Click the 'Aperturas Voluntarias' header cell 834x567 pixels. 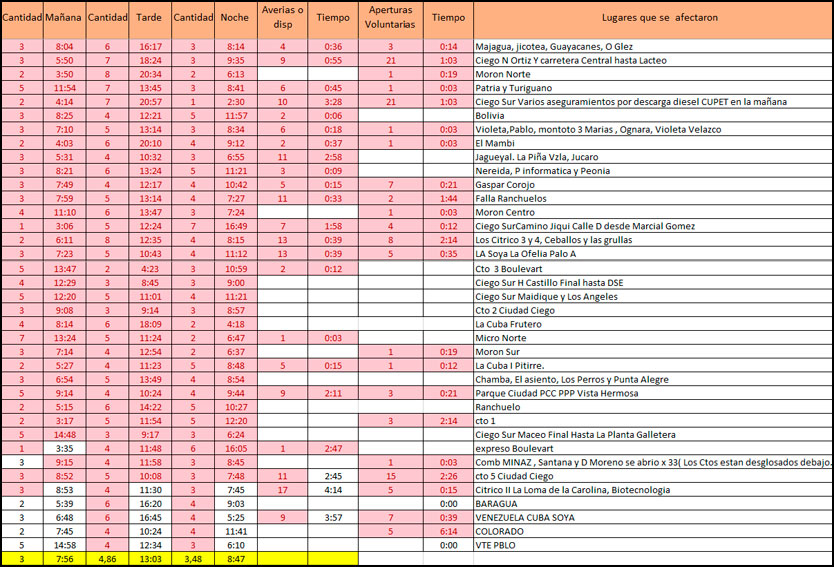point(391,20)
